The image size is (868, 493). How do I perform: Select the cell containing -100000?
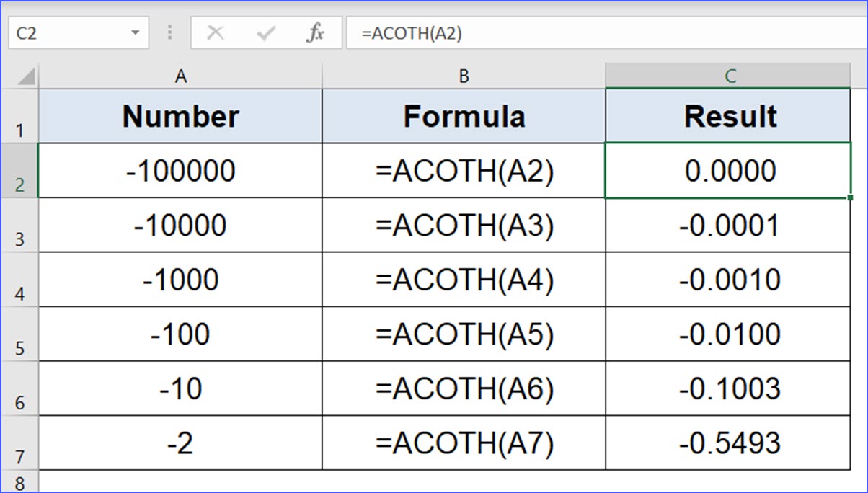tap(180, 171)
